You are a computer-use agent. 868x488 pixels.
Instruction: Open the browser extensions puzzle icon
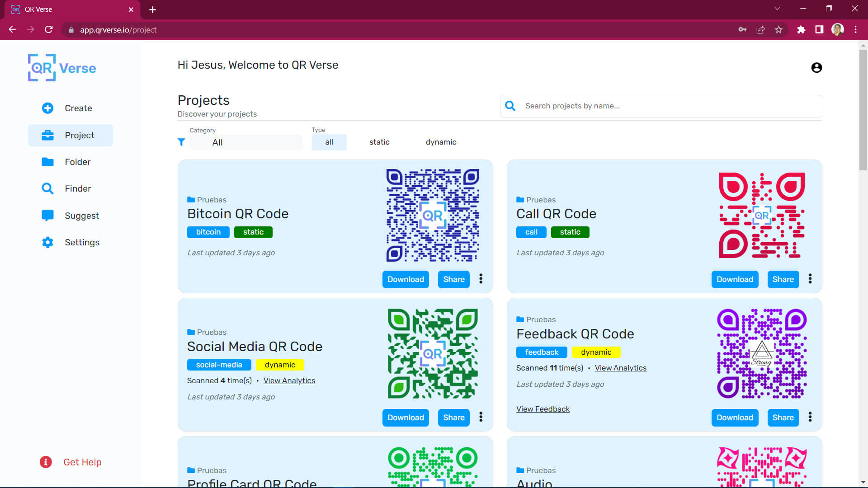pyautogui.click(x=801, y=30)
